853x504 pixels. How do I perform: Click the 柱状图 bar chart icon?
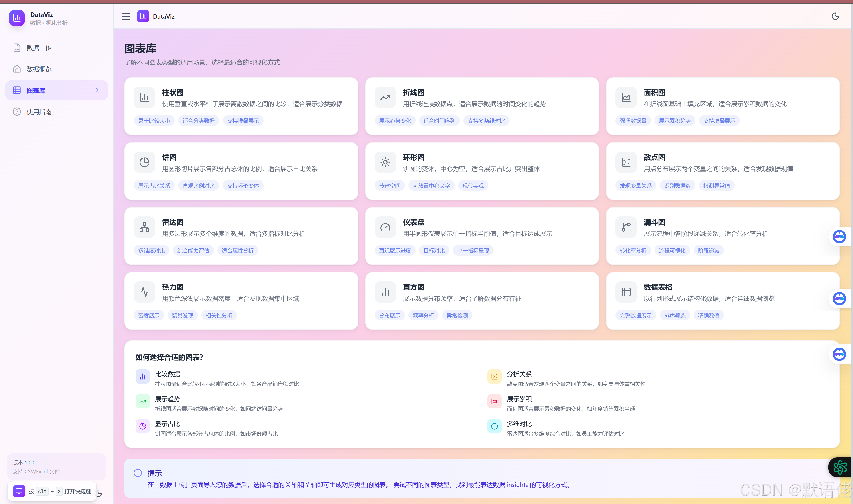click(x=144, y=98)
